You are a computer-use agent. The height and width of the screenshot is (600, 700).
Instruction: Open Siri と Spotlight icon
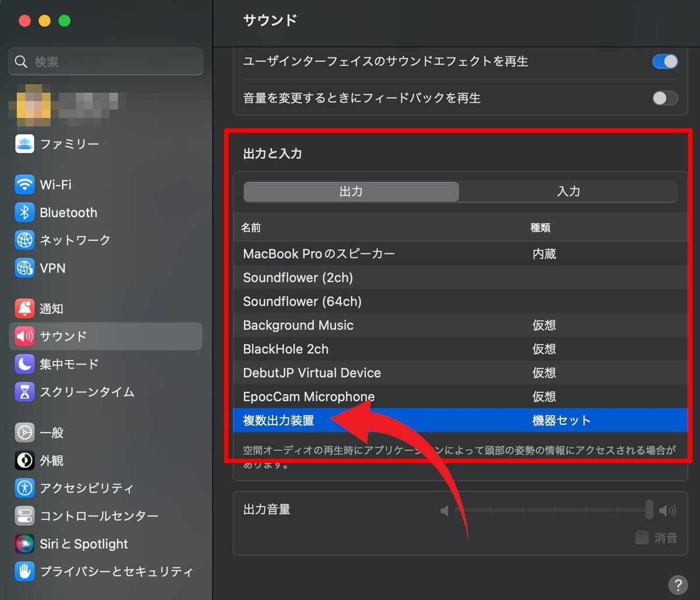tap(24, 543)
